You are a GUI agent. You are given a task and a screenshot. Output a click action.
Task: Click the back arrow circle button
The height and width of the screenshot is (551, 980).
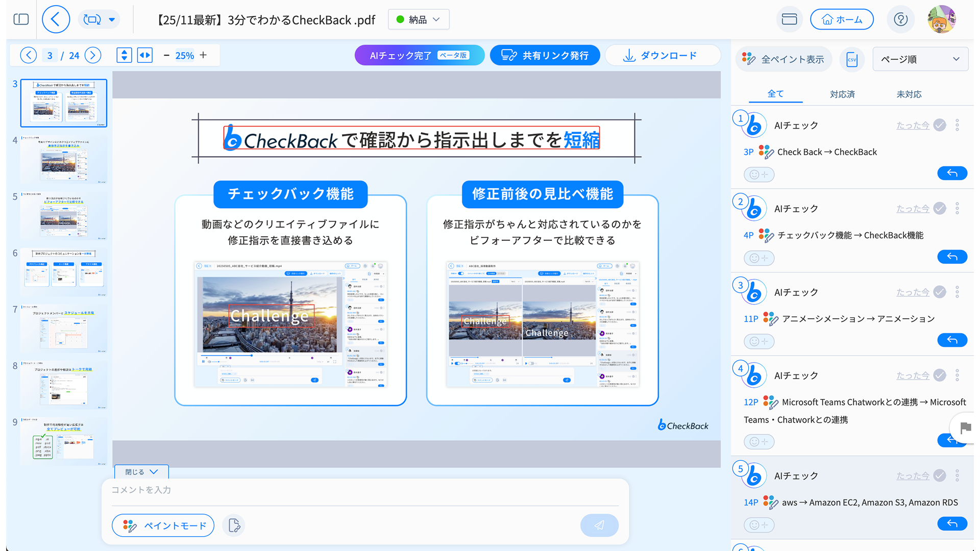point(56,19)
